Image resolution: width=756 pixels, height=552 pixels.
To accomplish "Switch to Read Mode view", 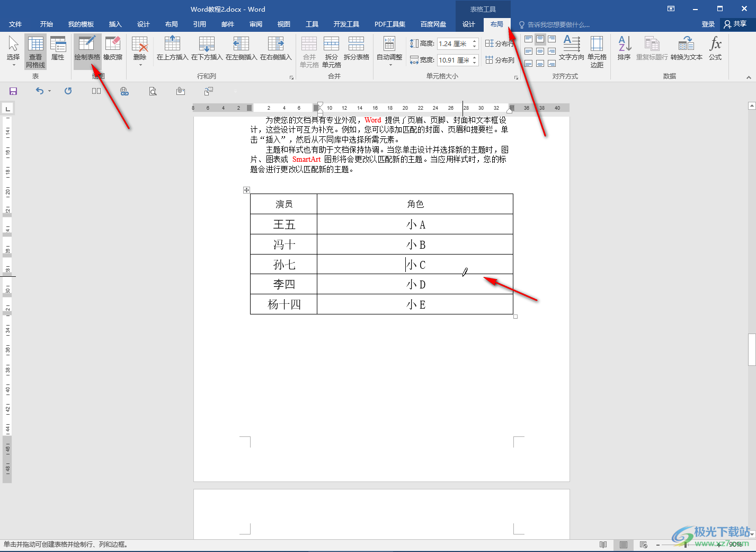I will pyautogui.click(x=603, y=545).
